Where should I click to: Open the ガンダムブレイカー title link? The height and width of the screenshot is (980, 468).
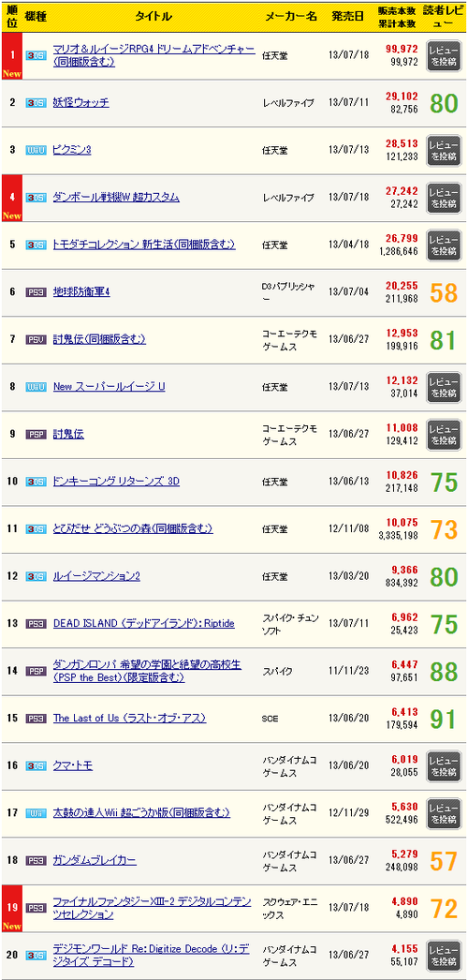point(95,861)
